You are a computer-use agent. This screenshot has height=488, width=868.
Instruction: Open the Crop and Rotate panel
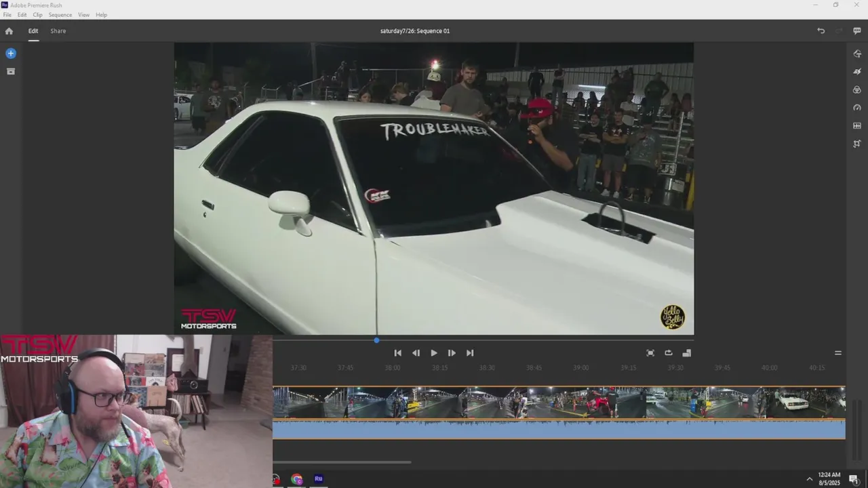[857, 144]
